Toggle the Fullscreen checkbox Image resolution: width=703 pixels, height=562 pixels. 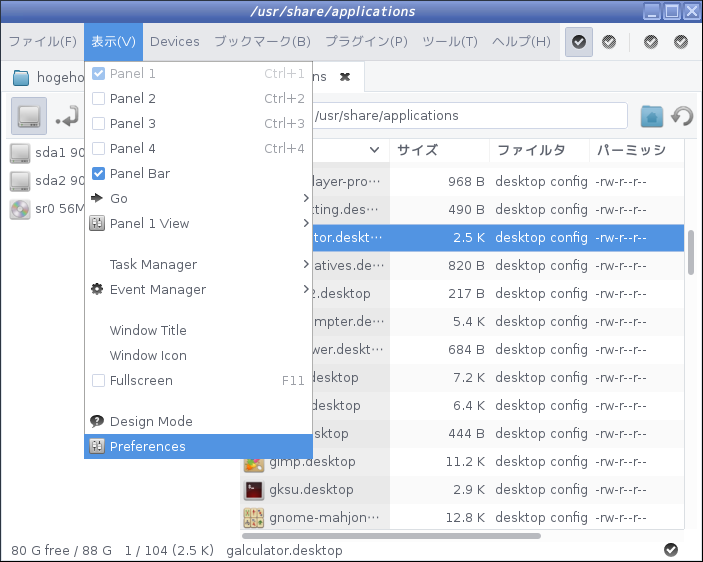tap(98, 380)
